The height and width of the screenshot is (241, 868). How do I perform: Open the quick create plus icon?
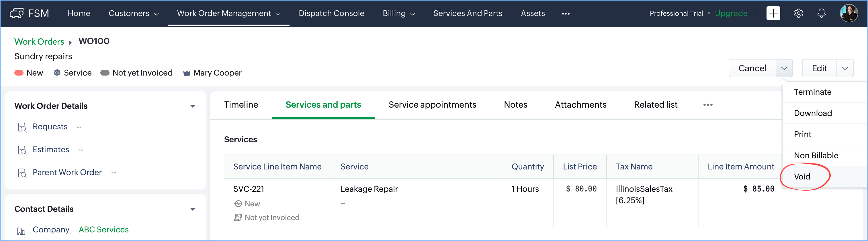(773, 13)
